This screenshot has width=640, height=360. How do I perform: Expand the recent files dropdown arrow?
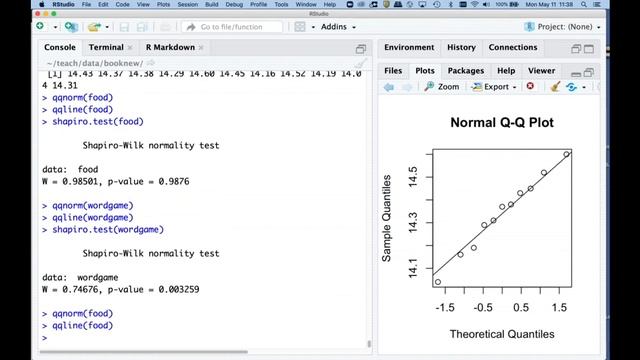pyautogui.click(x=107, y=27)
